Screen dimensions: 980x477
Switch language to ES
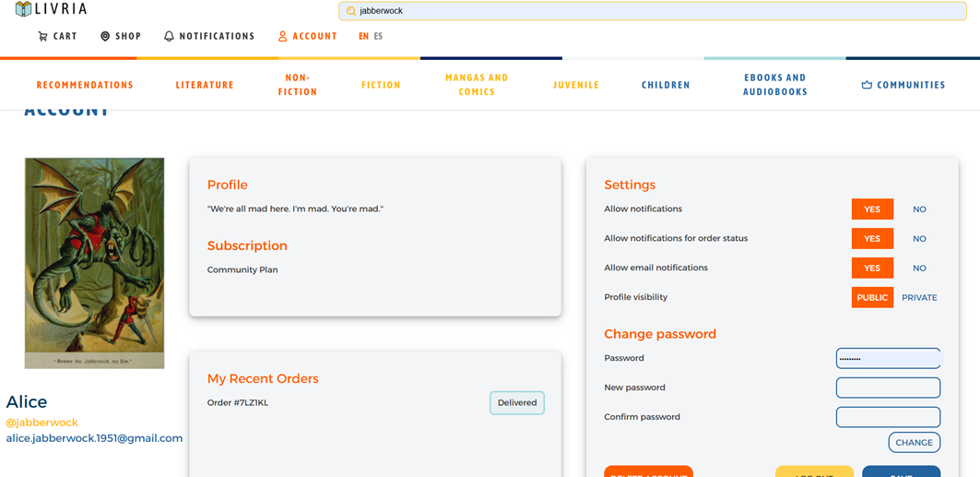point(378,36)
